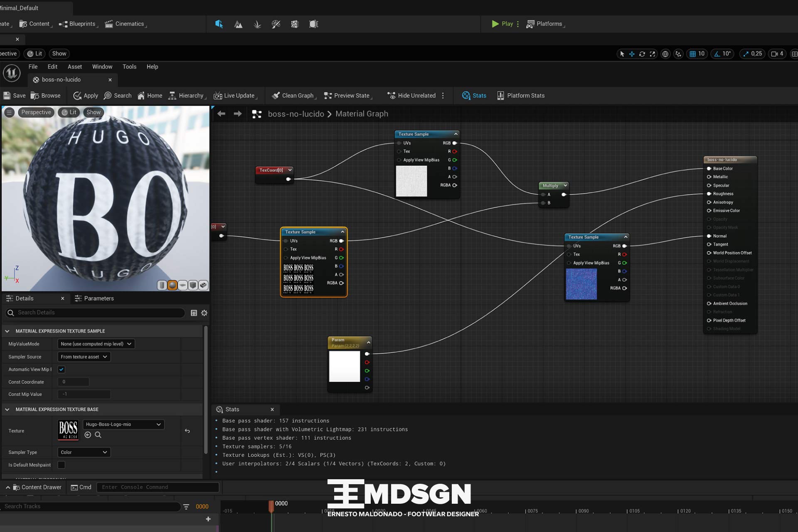Image resolution: width=798 pixels, height=532 pixels.
Task: Open details panel settings gear
Action: pyautogui.click(x=204, y=313)
